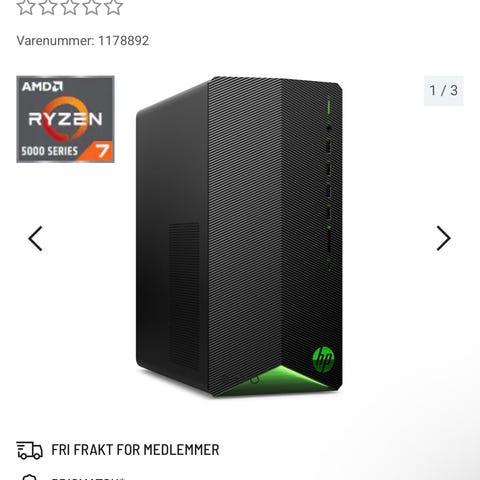Image resolution: width=480 pixels, height=480 pixels.
Task: Open the AMD Ryzen 5000 Series badge
Action: [65, 119]
